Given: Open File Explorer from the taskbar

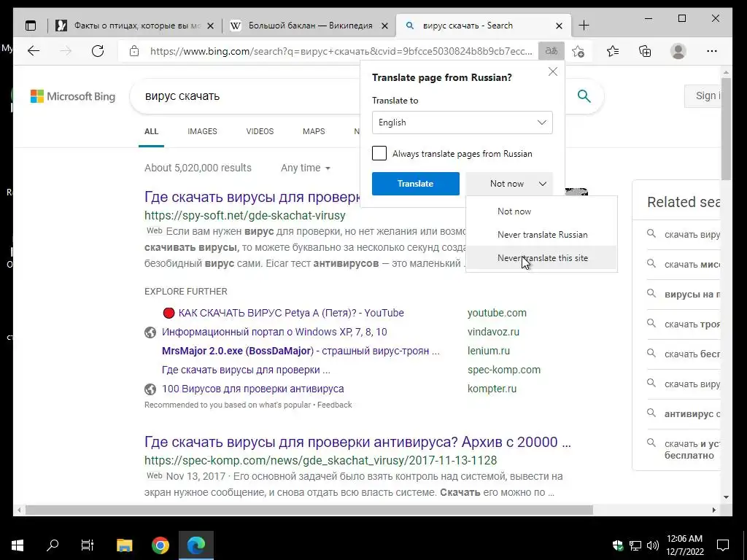Looking at the screenshot, I should coord(124,545).
